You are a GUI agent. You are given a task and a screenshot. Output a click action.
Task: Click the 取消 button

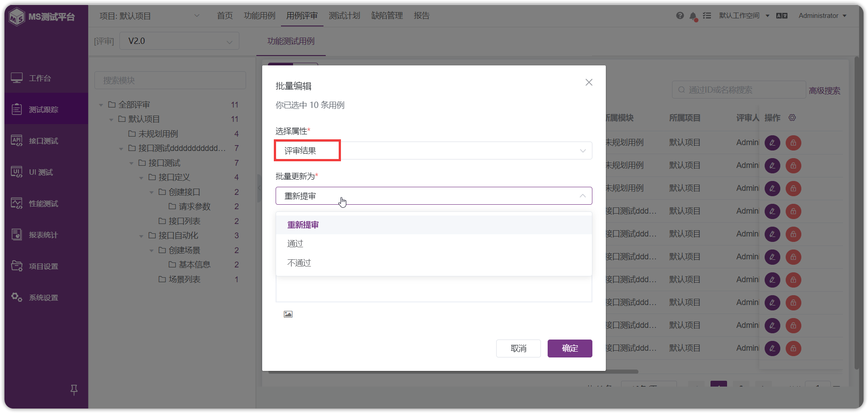519,348
